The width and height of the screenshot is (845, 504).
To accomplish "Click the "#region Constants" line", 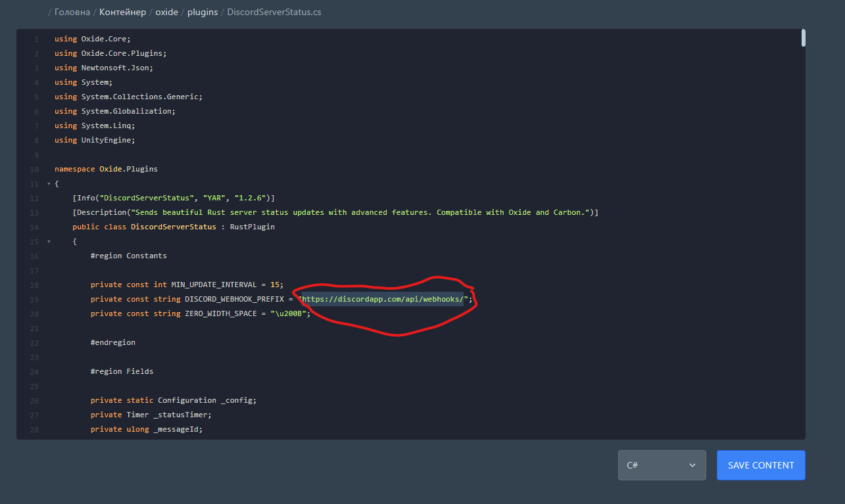I will tap(129, 256).
